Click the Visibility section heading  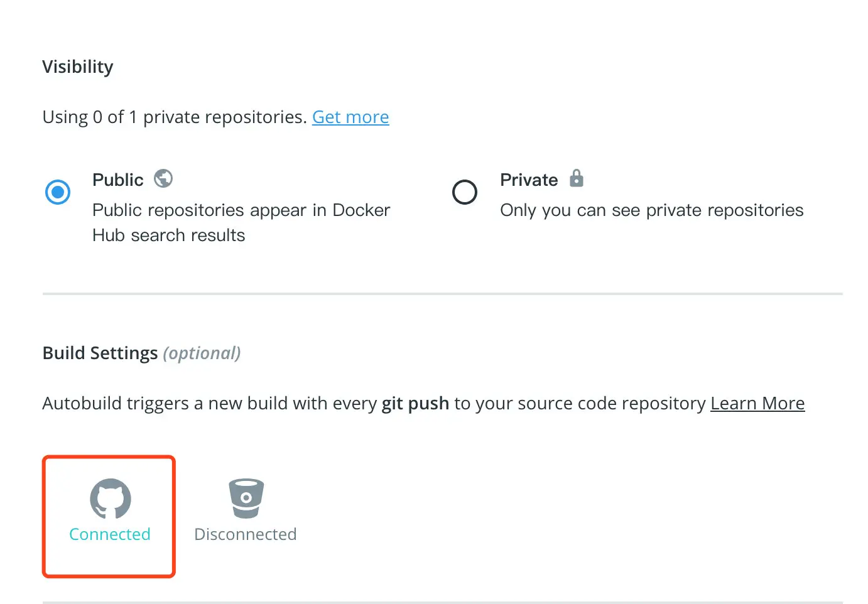tap(78, 67)
